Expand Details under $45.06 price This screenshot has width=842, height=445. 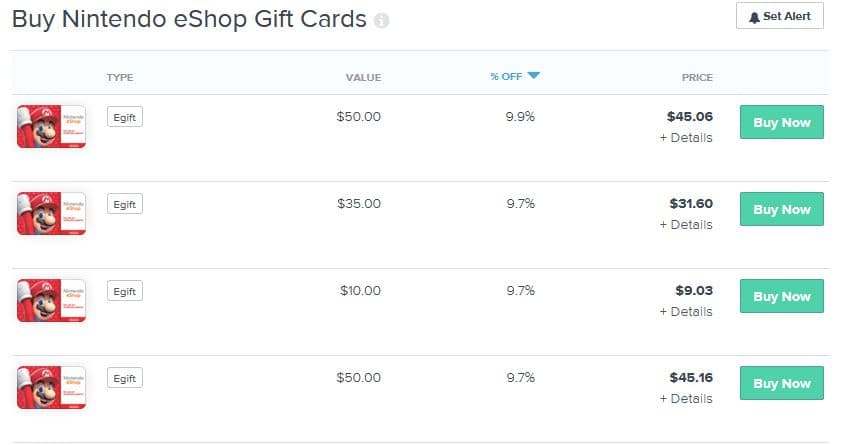pyautogui.click(x=686, y=138)
